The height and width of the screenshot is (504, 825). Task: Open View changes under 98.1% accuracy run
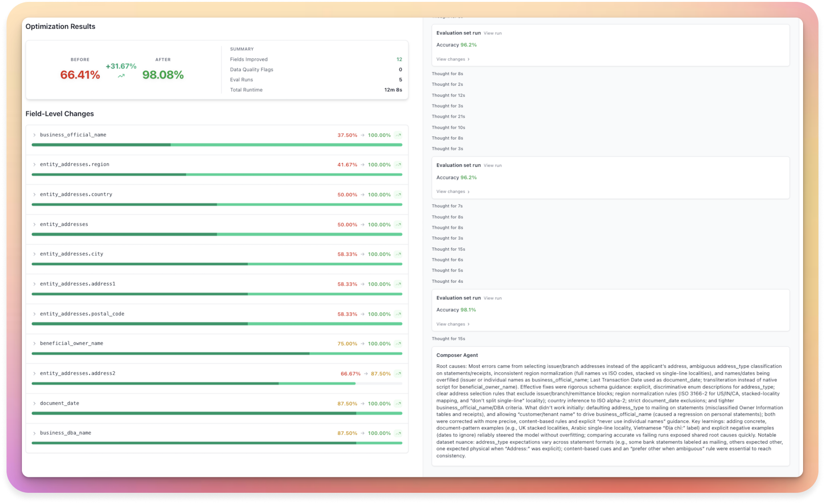pyautogui.click(x=453, y=324)
